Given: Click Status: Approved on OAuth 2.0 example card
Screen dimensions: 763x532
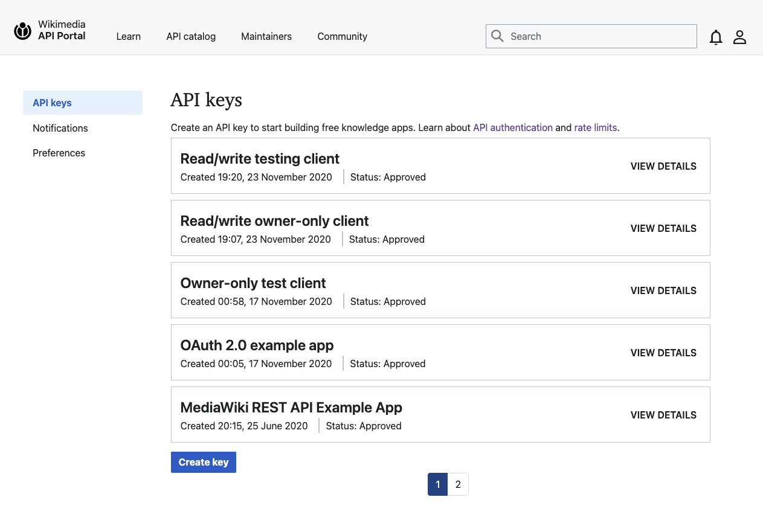Looking at the screenshot, I should [x=388, y=364].
